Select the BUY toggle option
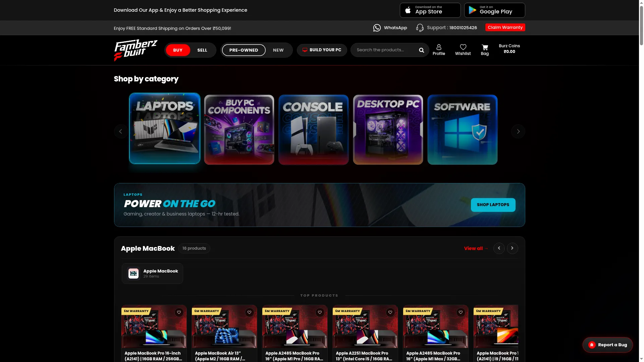644x362 pixels. 178,50
